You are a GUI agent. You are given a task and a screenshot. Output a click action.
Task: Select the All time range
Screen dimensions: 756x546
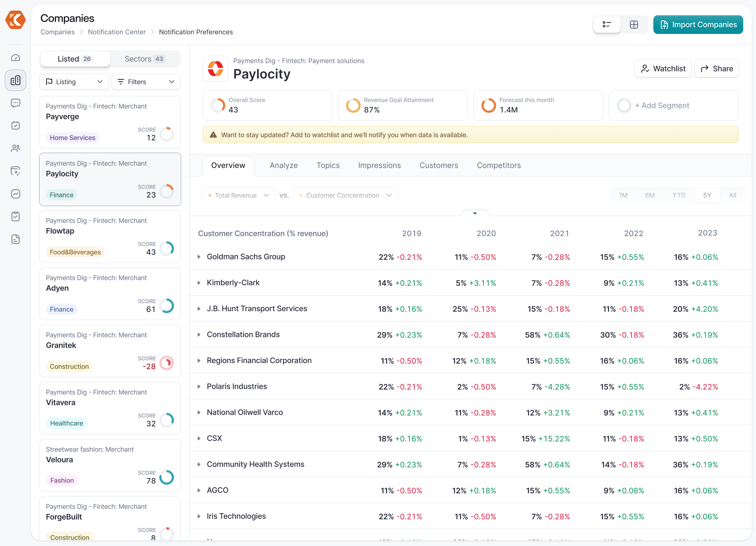(x=732, y=195)
